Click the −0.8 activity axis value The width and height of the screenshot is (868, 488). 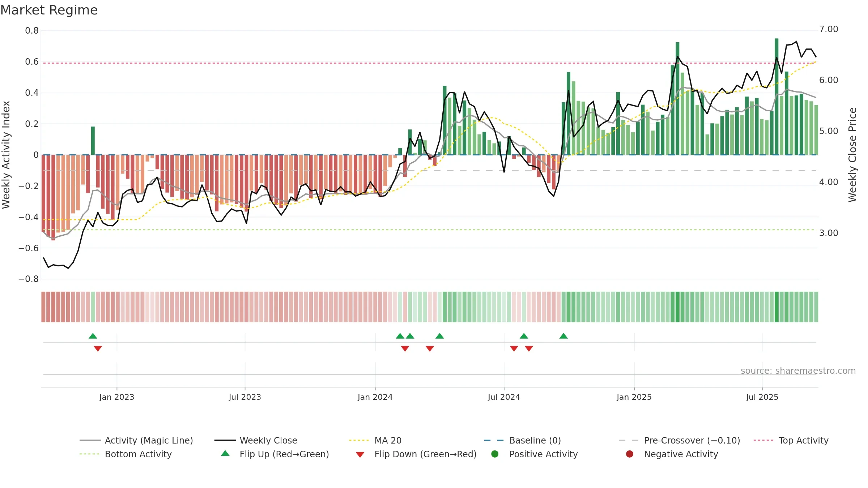(29, 279)
